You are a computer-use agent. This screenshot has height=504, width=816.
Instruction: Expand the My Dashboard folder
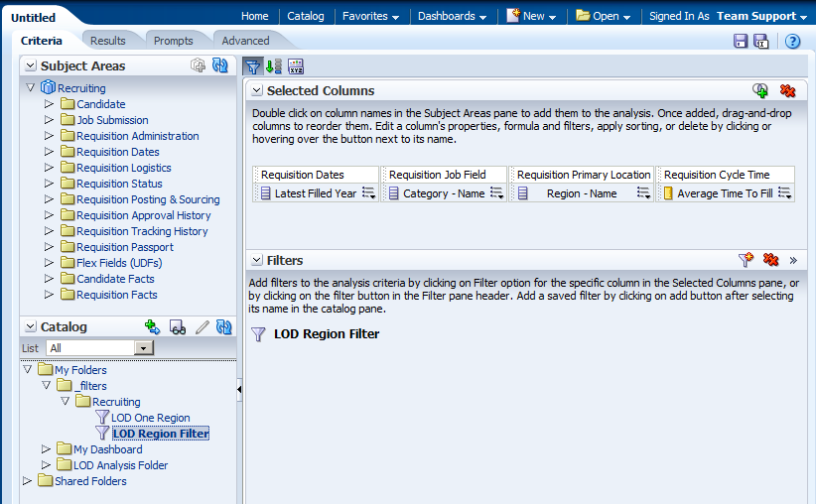tap(46, 448)
